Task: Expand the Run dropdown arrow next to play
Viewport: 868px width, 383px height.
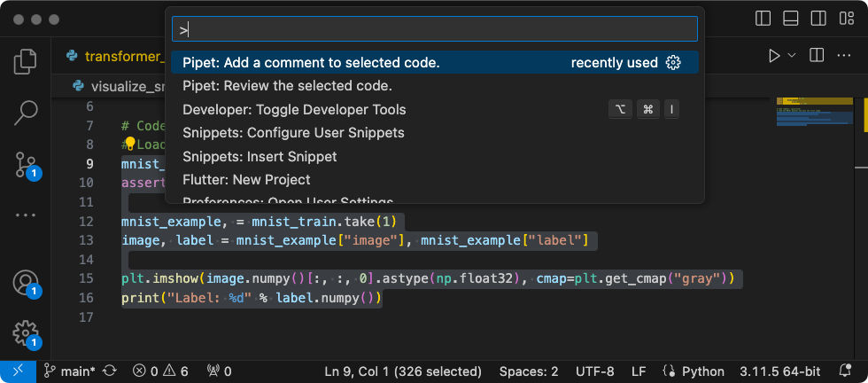Action: [x=791, y=56]
